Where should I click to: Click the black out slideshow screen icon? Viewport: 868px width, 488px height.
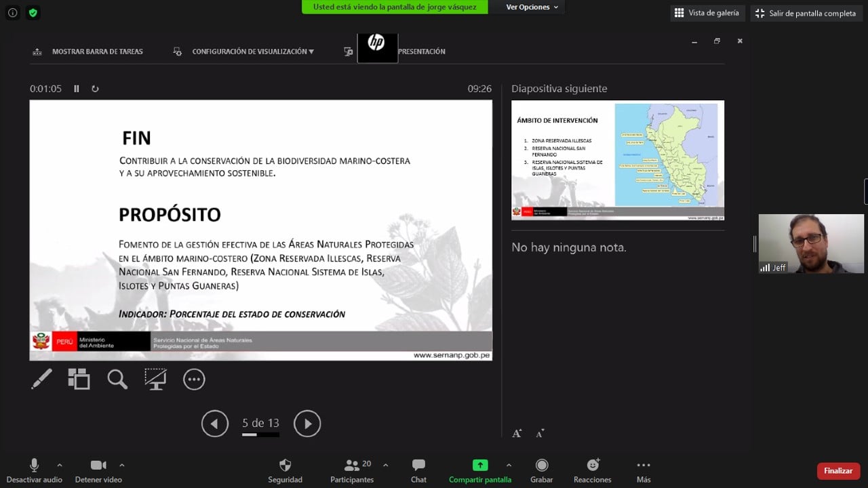(x=155, y=379)
